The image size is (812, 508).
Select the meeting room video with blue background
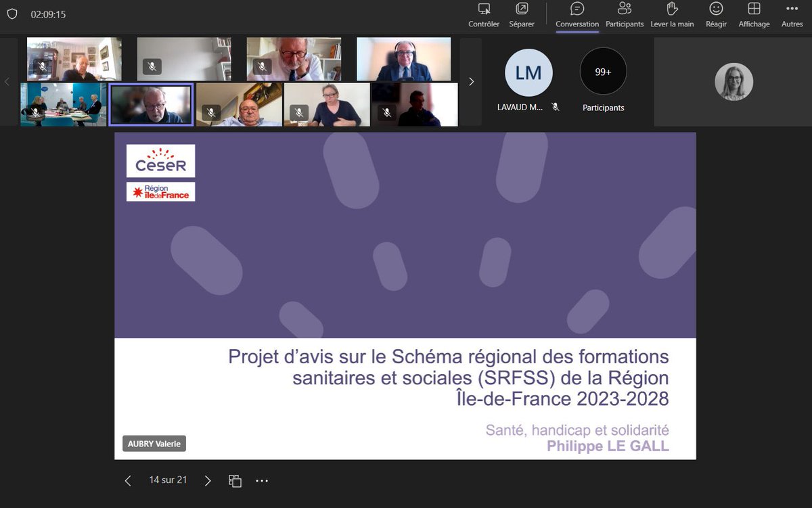point(64,104)
